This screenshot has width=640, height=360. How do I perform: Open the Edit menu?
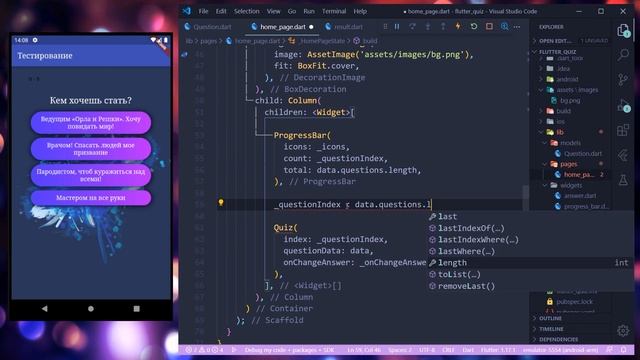tap(221, 11)
